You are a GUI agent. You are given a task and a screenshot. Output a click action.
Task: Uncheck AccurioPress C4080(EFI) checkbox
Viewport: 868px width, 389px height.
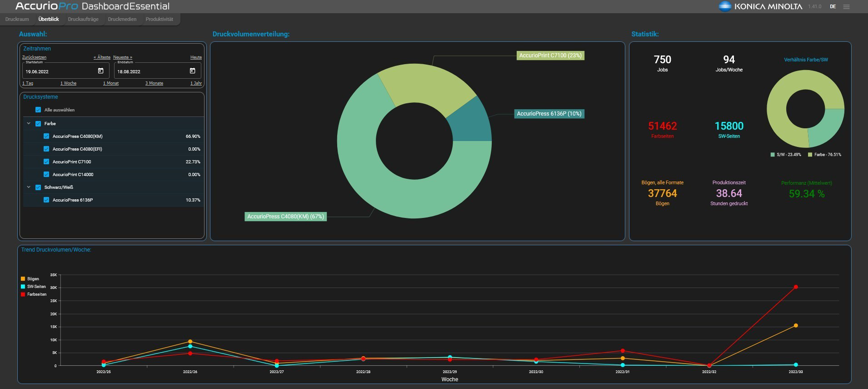point(46,149)
